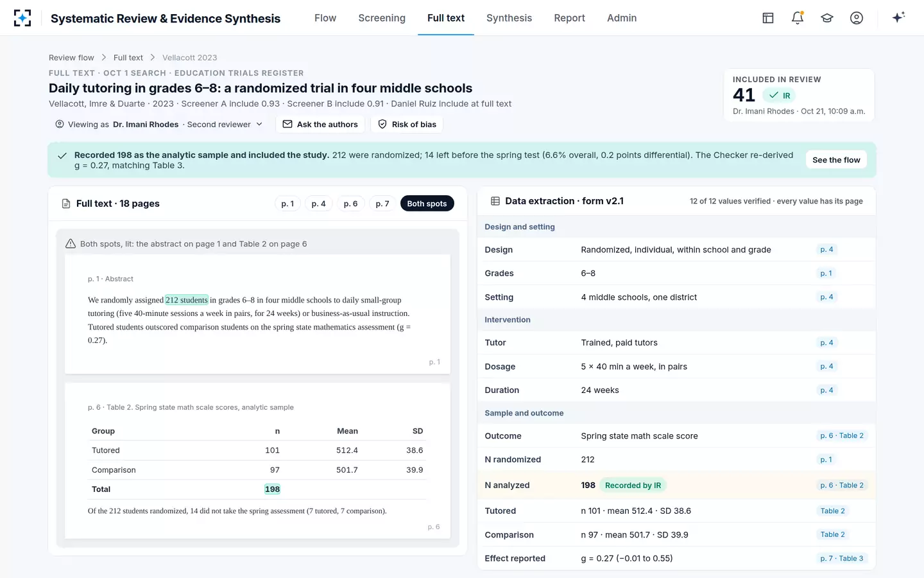Click Ask the authors button
This screenshot has height=578, width=924.
coord(320,124)
